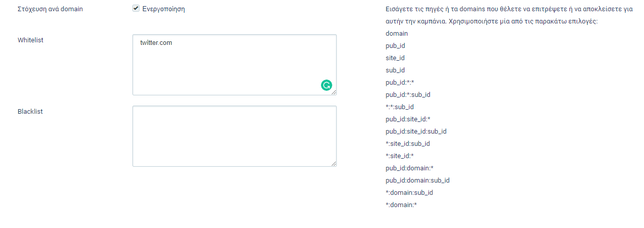Click the standalone 'pub_id' option text
Viewport: 644px width, 228px height.
click(x=396, y=45)
